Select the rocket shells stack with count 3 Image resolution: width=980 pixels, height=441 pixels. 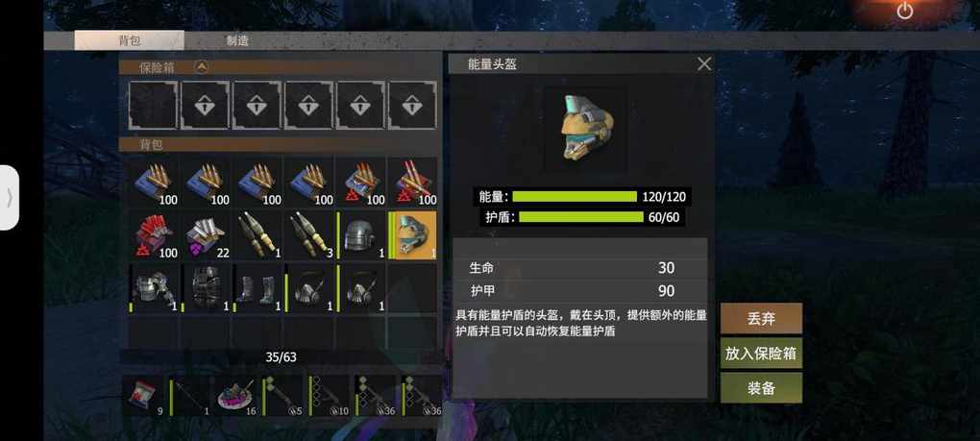tap(308, 234)
